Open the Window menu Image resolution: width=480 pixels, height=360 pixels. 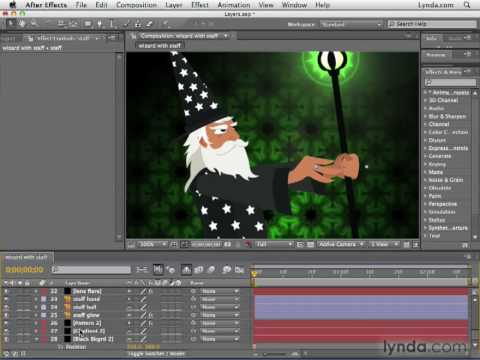point(294,5)
